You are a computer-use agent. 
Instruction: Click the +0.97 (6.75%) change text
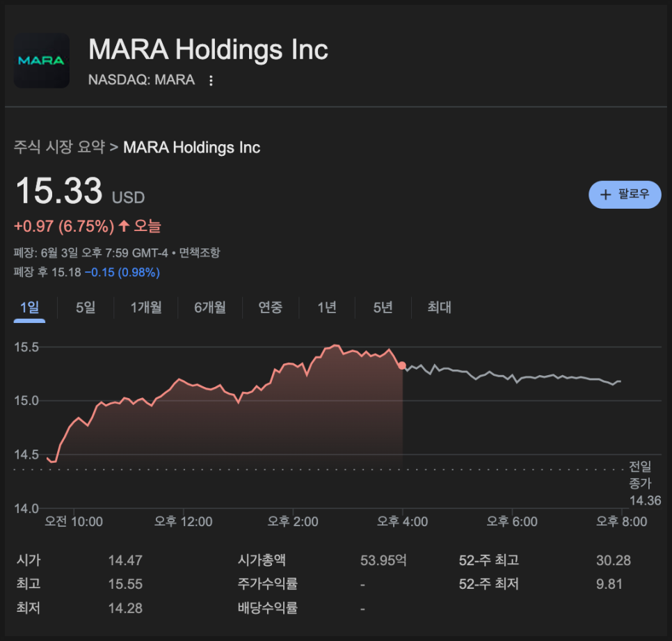(64, 226)
